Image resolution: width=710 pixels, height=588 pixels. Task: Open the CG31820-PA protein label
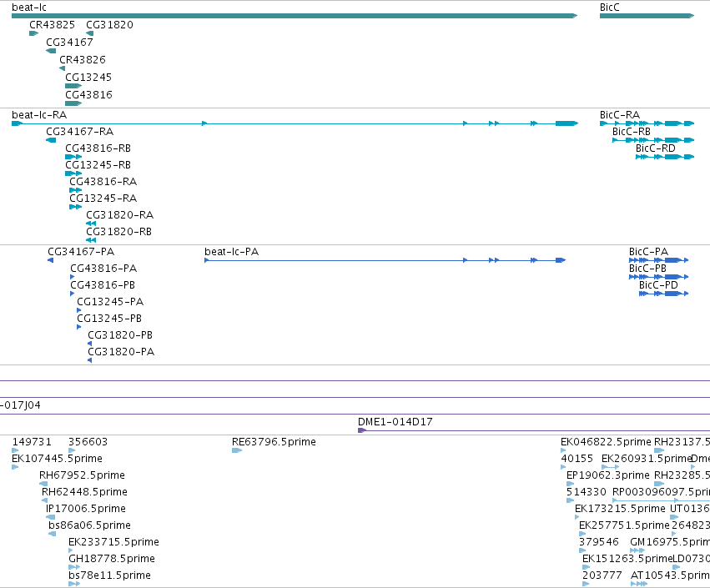(121, 352)
